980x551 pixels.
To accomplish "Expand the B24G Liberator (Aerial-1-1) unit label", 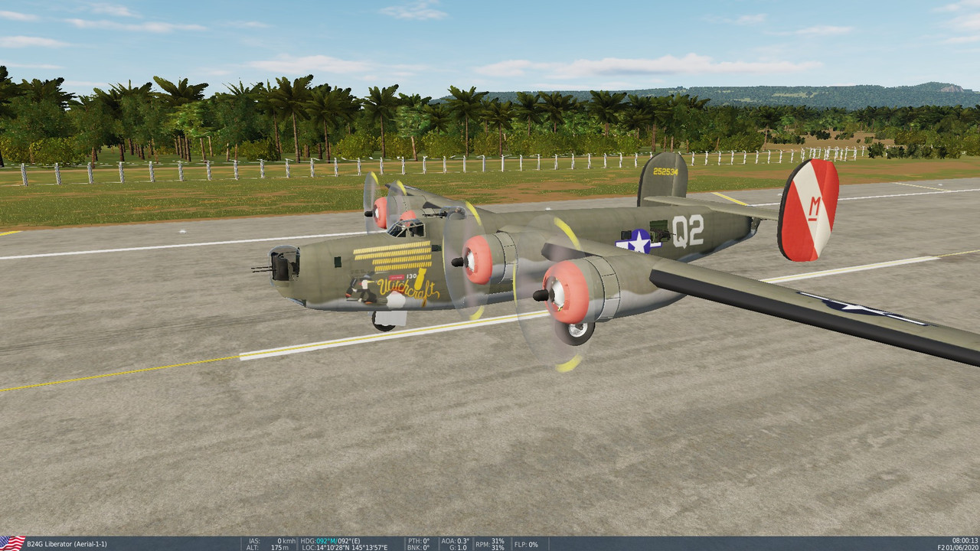I will tap(67, 543).
